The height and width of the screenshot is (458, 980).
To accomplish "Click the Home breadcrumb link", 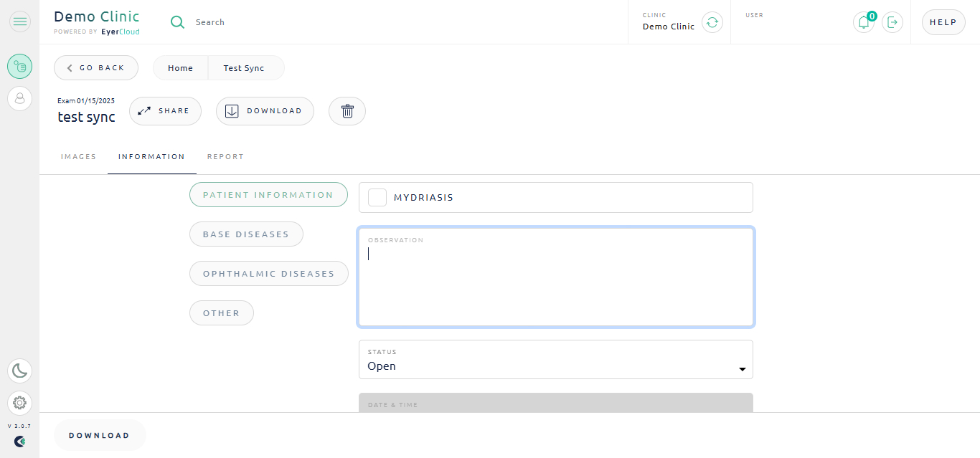I will 180,68.
